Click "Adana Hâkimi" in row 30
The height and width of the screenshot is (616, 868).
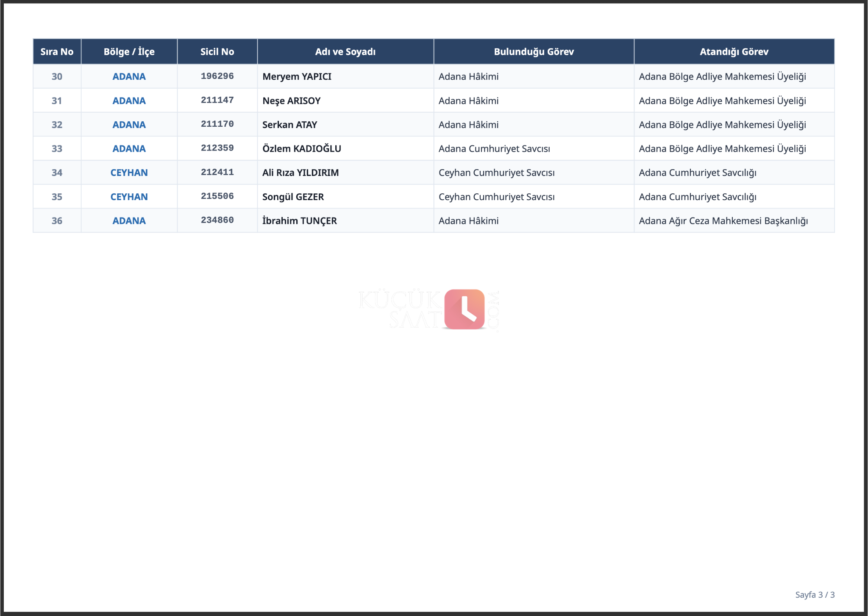[x=468, y=76]
